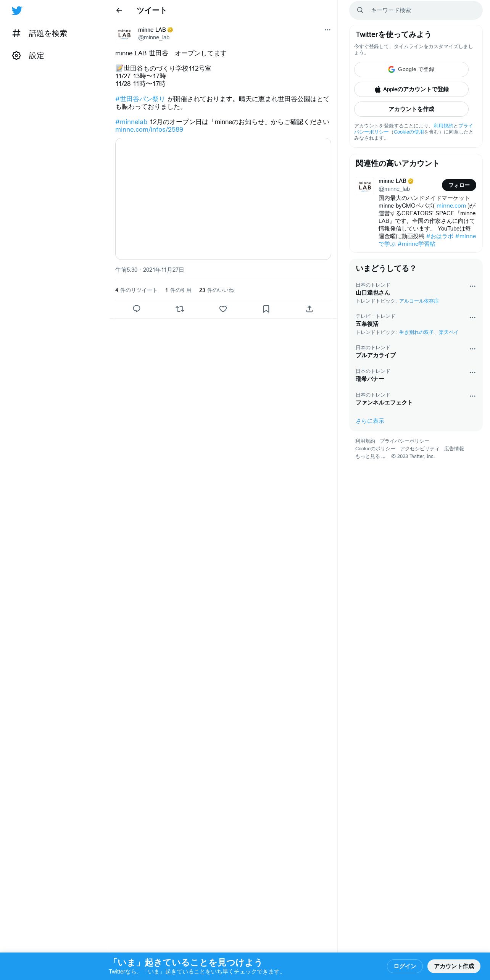
Task: Open the empty media card in tweet
Action: click(x=223, y=199)
